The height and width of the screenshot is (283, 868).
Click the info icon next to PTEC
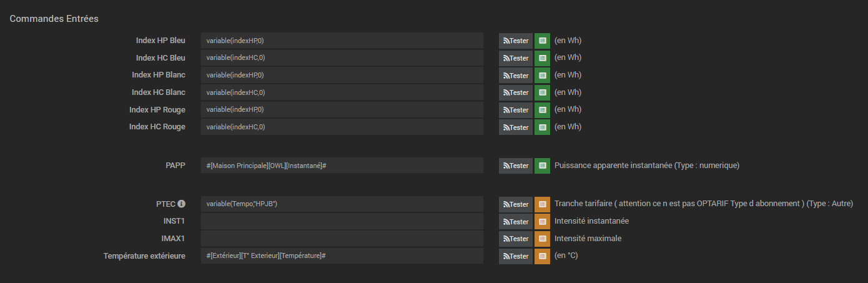point(182,204)
